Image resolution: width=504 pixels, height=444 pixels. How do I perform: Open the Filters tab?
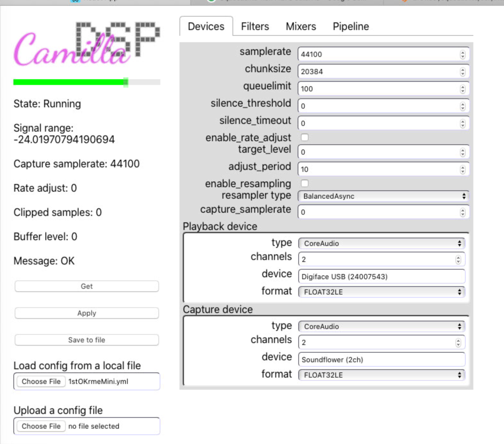coord(255,26)
